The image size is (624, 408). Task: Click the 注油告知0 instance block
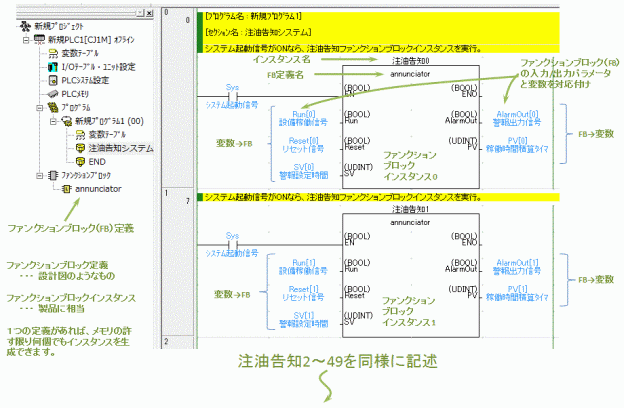pyautogui.click(x=411, y=127)
